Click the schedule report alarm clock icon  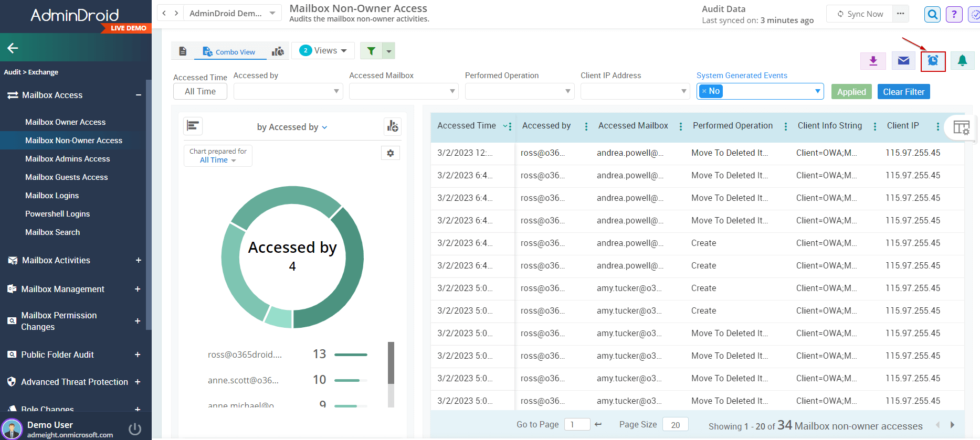point(933,61)
